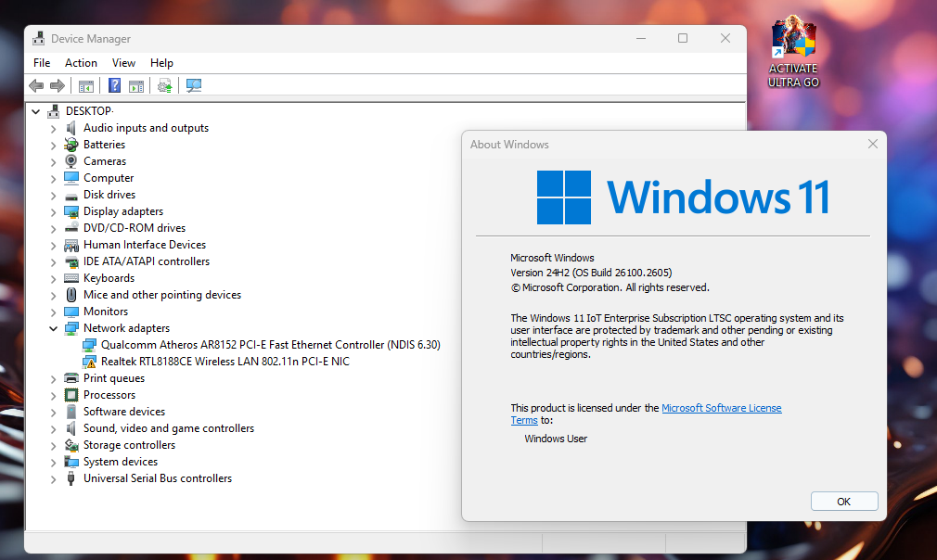Minimize the Device Manager window
This screenshot has height=560, width=937.
[x=641, y=38]
